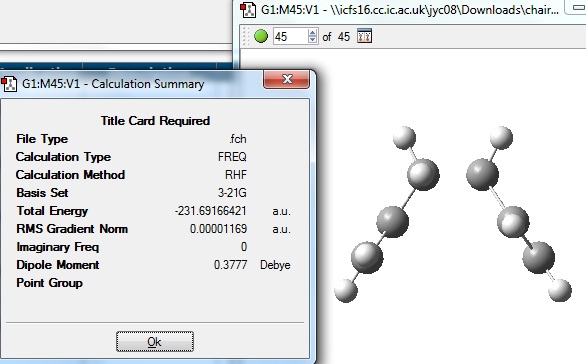Image resolution: width=586 pixels, height=364 pixels.
Task: Click the Calculation Summary dialog title text
Action: click(113, 84)
